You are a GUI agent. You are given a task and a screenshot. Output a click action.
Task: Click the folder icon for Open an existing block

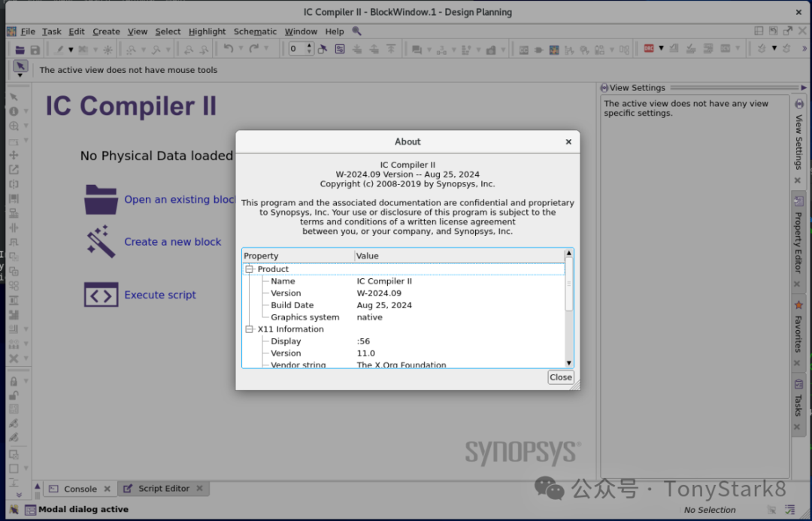(101, 199)
